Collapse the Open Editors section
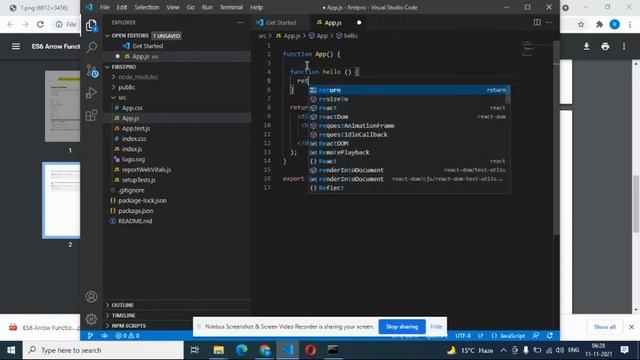640x360 pixels. [x=107, y=36]
